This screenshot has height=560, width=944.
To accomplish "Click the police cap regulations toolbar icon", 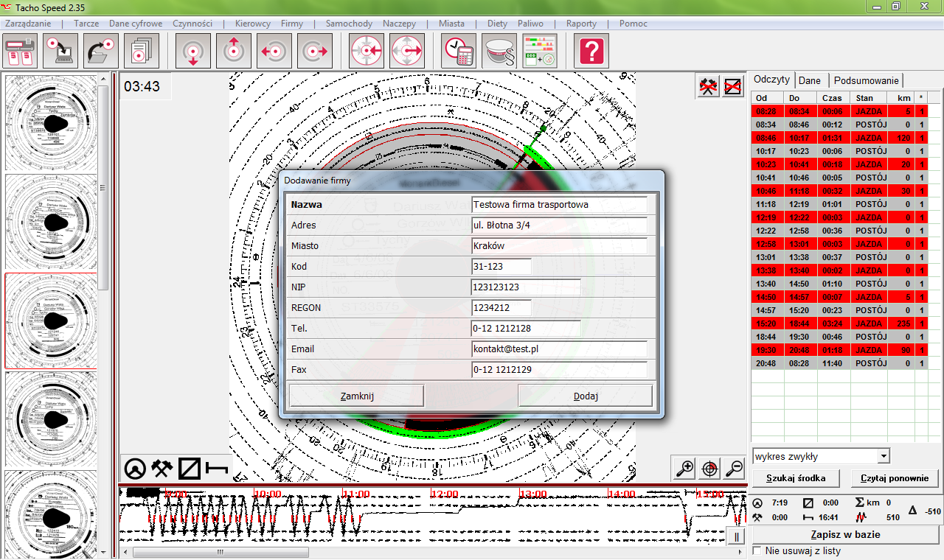I will coord(499,52).
